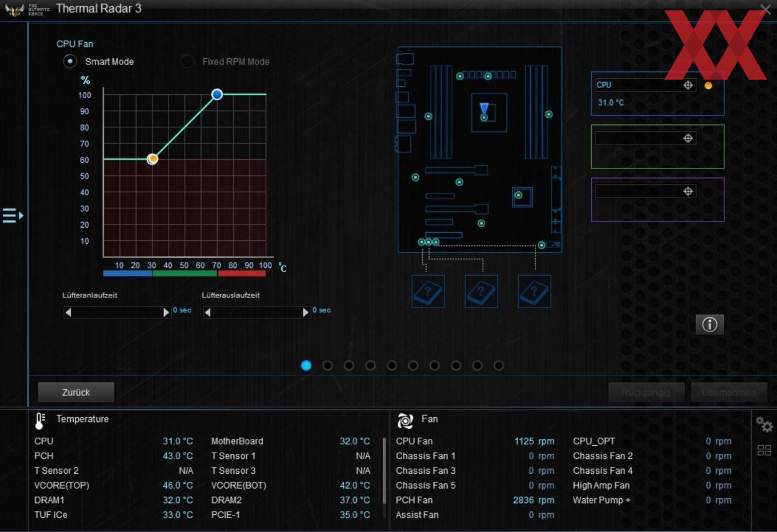Viewport: 777px width, 532px height.
Task: Click right arrow of Lüfteranlaufzeit slider
Action: coord(166,312)
